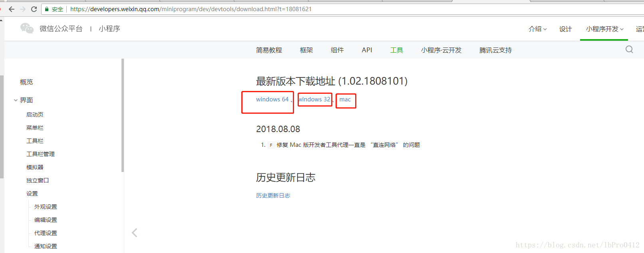The image size is (644, 253).
Task: Open 腾讯云支持 tab
Action: point(495,50)
